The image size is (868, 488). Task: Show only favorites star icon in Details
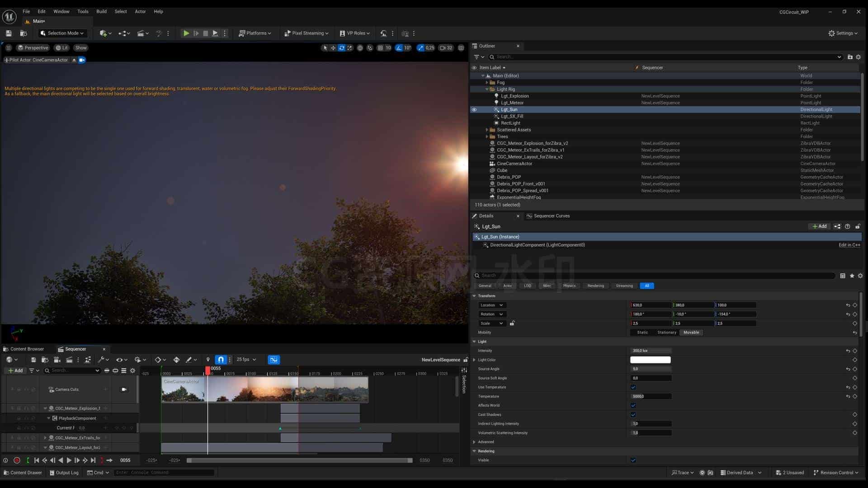coord(852,276)
